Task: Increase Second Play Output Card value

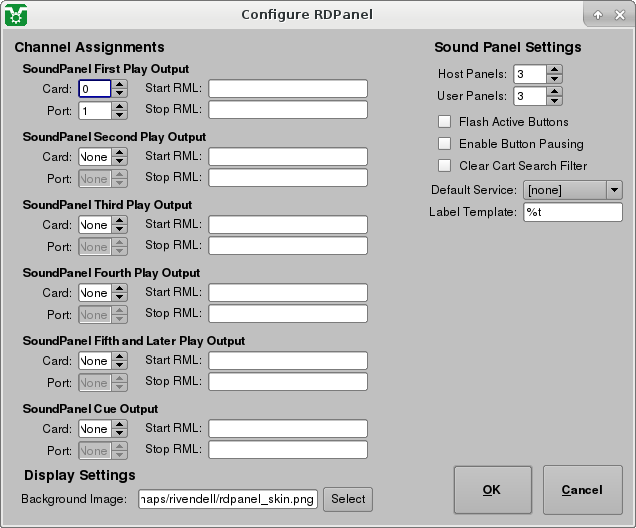Action: (x=120, y=152)
